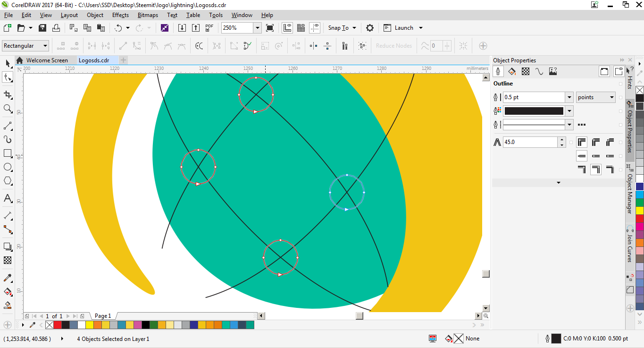Select the Color Eyedropper tool in toolbox
This screenshot has width=644, height=348.
[x=8, y=278]
